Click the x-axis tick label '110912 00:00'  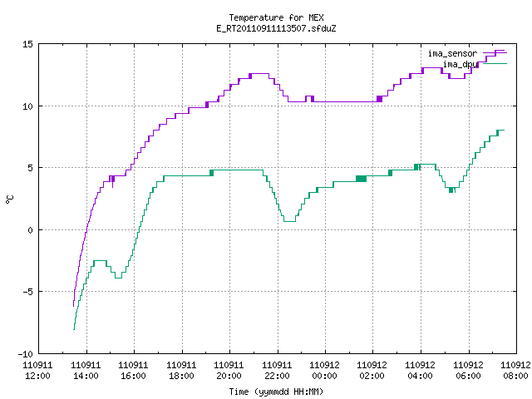coord(325,370)
